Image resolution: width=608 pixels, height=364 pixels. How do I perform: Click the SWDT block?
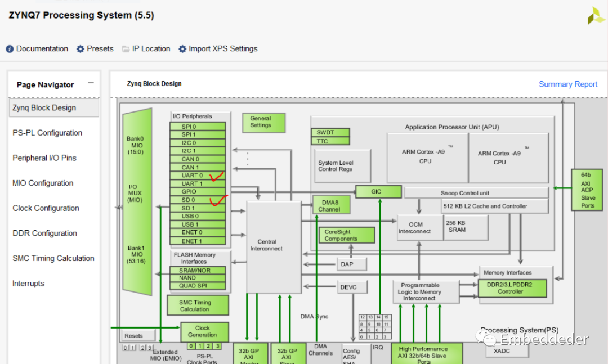click(330, 133)
